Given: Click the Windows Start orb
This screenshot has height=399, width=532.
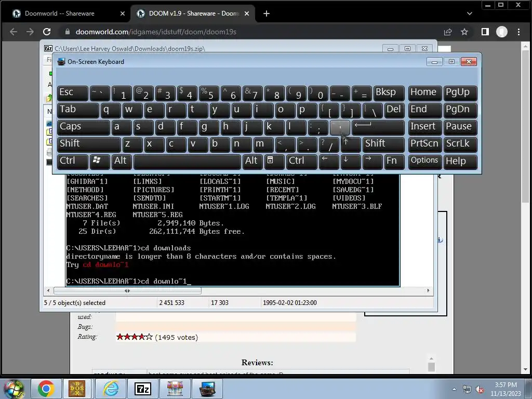Looking at the screenshot, I should (x=14, y=389).
